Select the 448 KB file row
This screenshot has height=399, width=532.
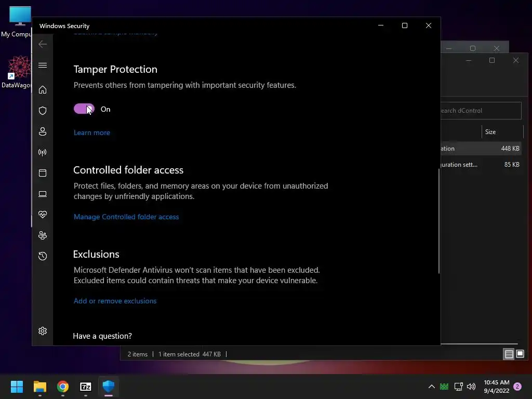(481, 148)
